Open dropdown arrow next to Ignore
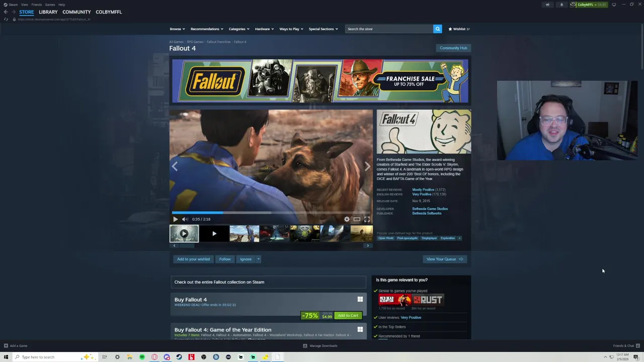The width and height of the screenshot is (644, 362). [258, 259]
